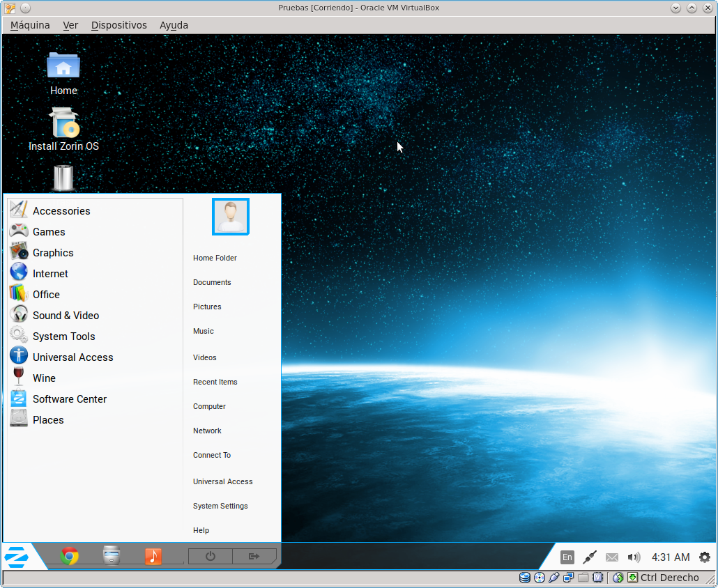The height and width of the screenshot is (588, 718).
Task: Click the network connection tray icon
Action: [x=590, y=557]
